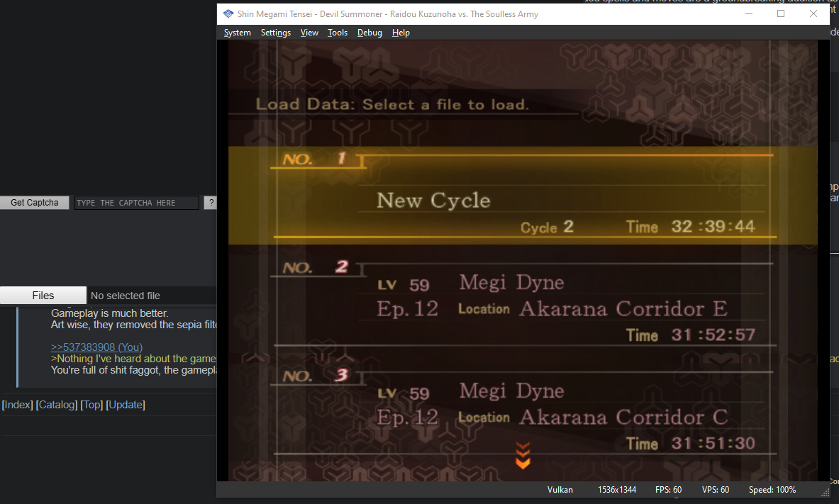Open the Tools menu

tap(338, 33)
